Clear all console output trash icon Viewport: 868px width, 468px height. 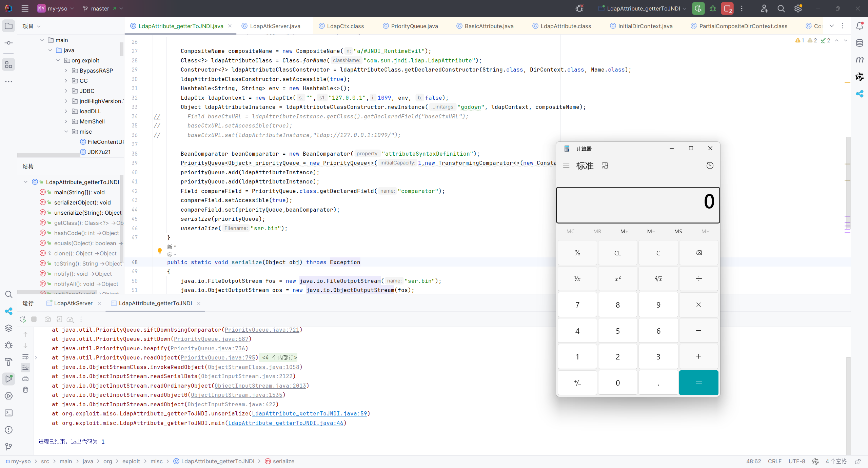[25, 390]
